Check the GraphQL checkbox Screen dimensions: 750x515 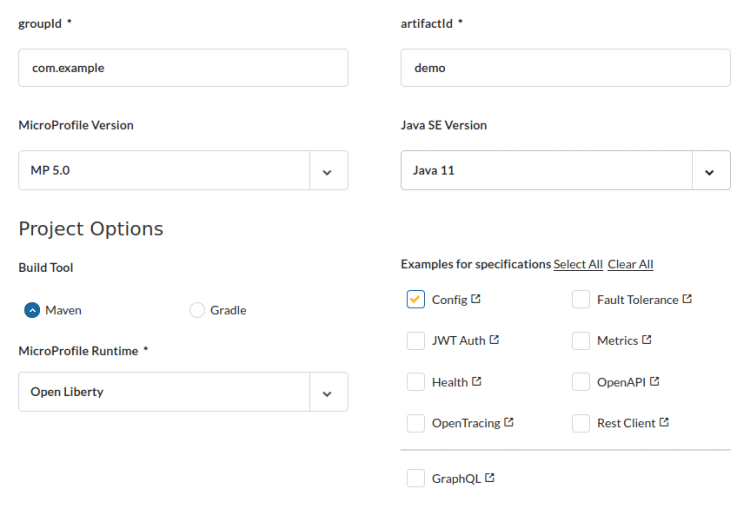click(x=416, y=478)
